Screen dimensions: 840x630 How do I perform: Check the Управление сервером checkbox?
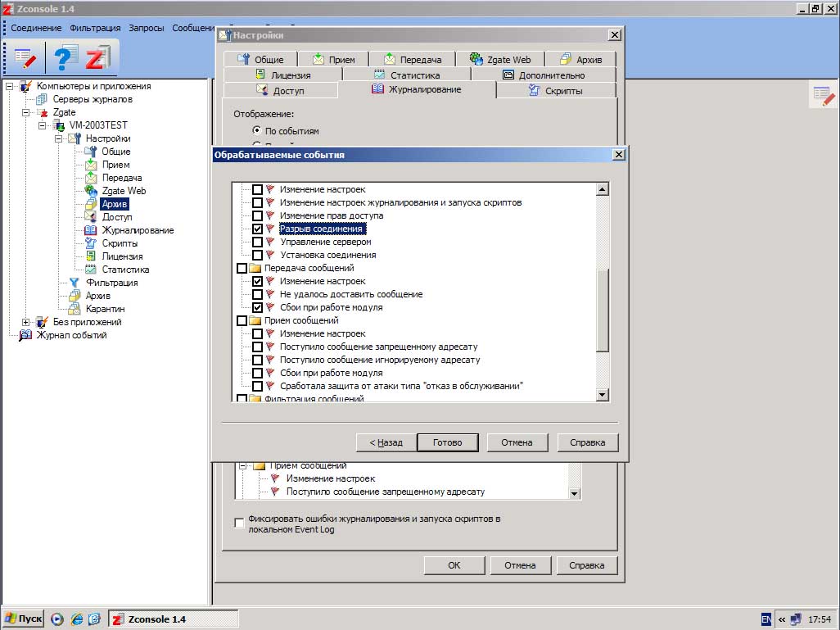[x=257, y=242]
